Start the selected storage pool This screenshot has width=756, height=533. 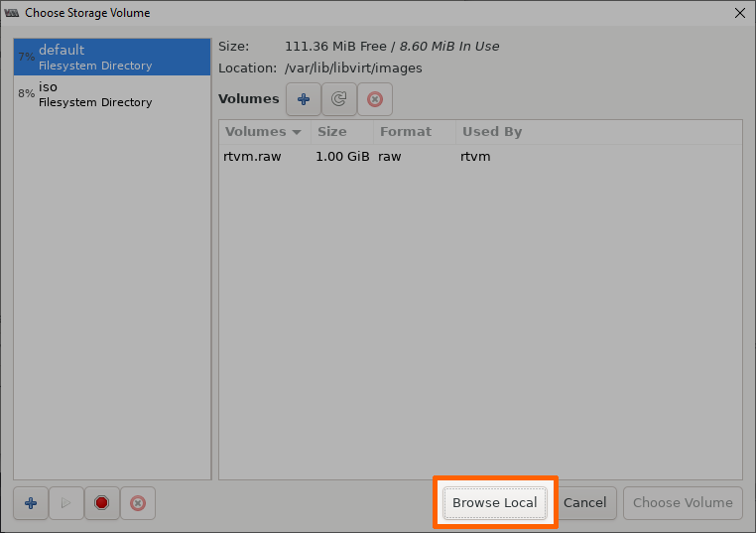(x=66, y=503)
